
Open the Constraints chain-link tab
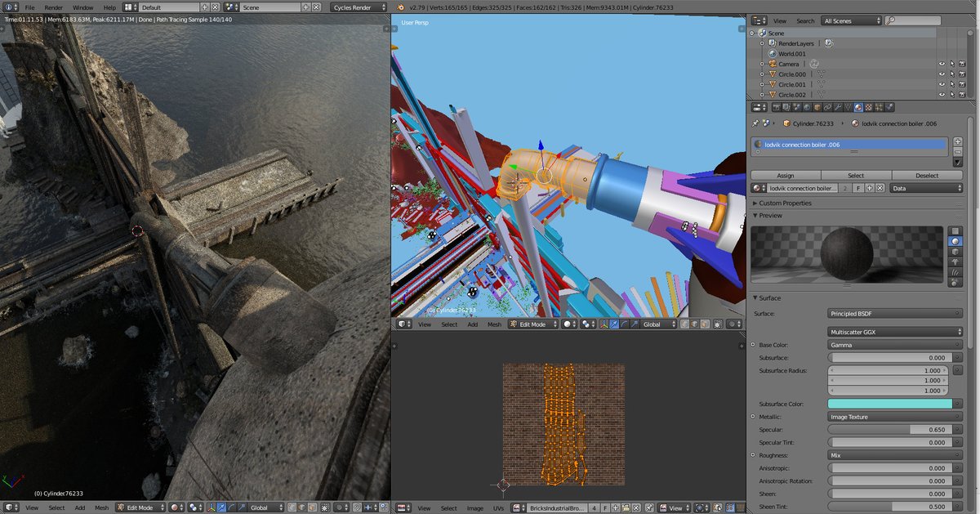coord(827,107)
